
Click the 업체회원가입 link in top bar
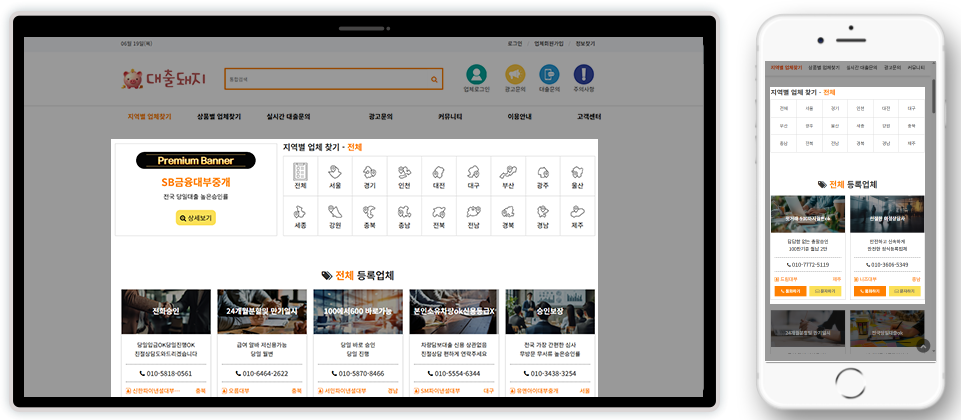pyautogui.click(x=549, y=44)
